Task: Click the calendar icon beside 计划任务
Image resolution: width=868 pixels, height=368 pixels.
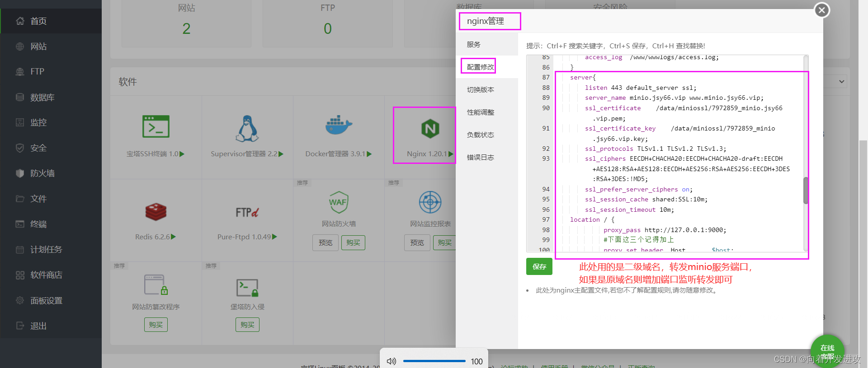Action: 20,249
